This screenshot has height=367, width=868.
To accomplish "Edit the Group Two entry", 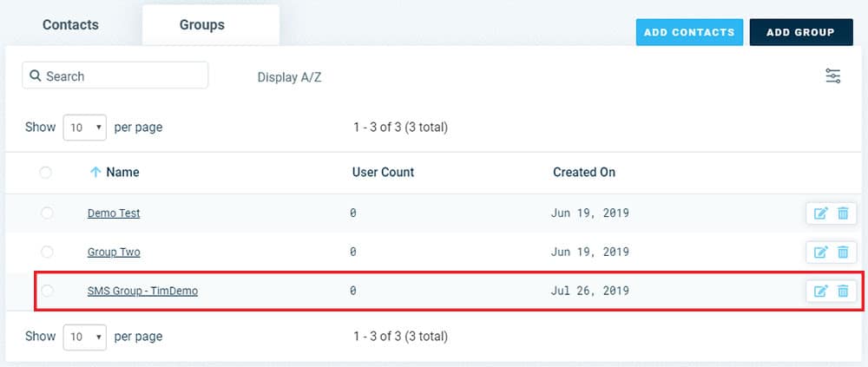I will coord(820,252).
